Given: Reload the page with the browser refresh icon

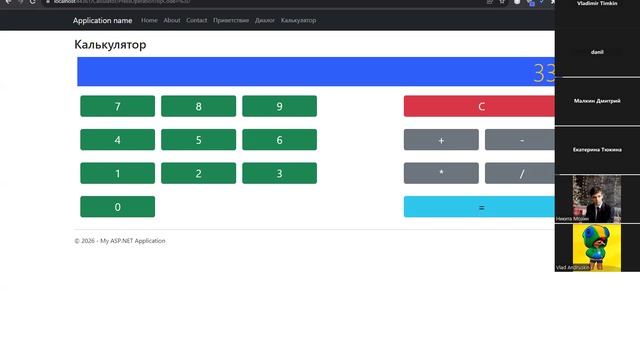Looking at the screenshot, I should 32,2.
